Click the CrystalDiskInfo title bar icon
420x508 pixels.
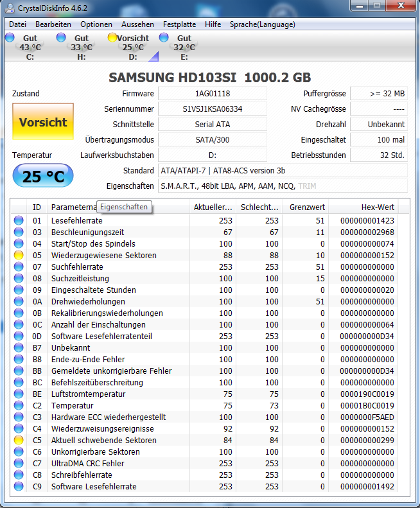[10, 8]
